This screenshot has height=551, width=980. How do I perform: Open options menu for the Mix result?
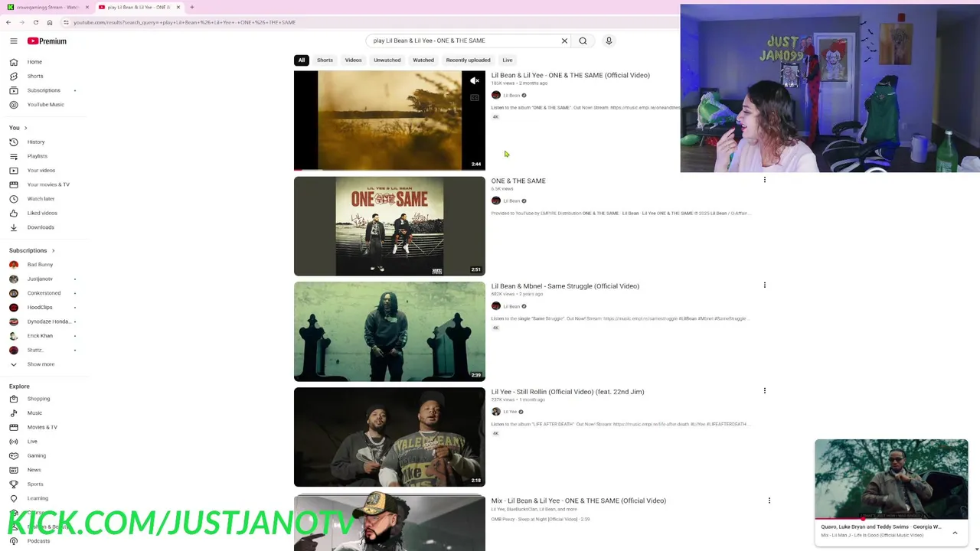(769, 500)
